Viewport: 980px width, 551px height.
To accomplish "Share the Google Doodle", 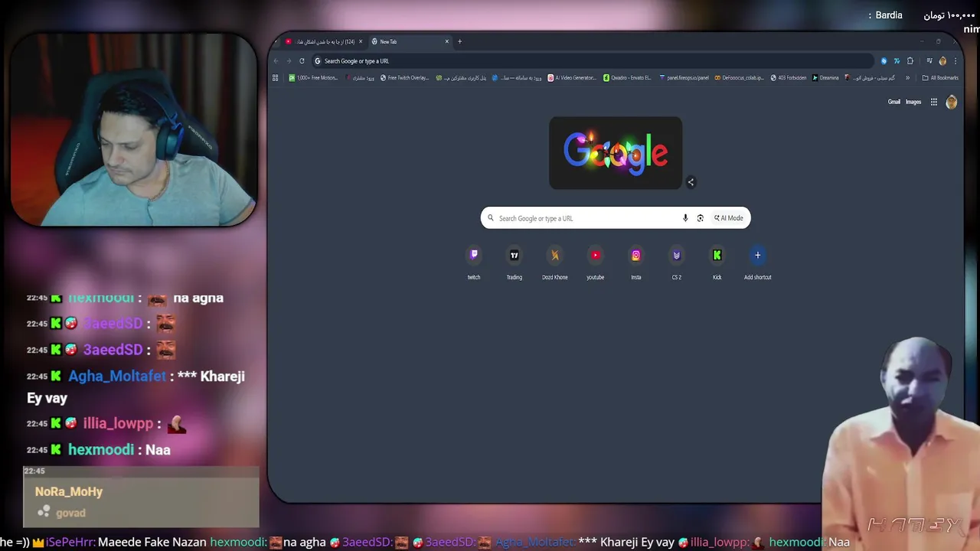I will pos(691,182).
